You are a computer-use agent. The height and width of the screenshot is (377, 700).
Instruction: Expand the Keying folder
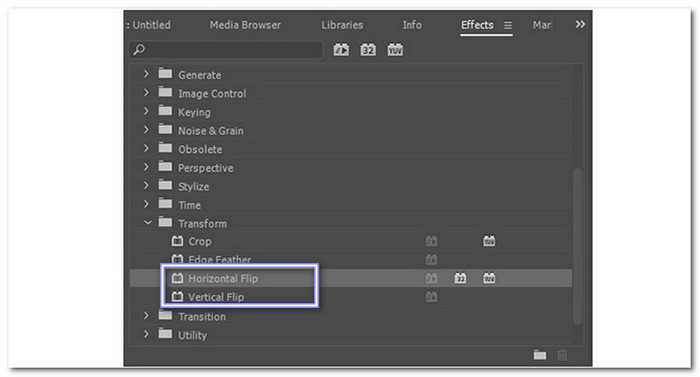[x=146, y=111]
